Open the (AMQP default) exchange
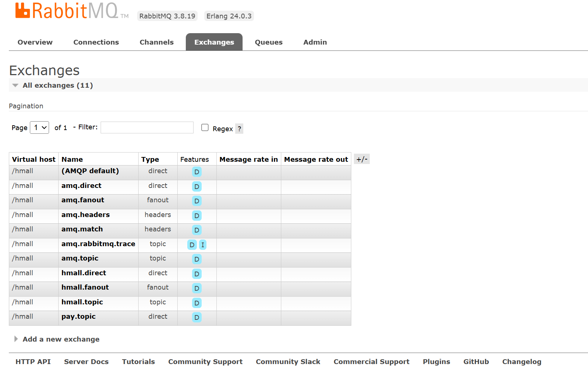Screen dimensions: 588x374 [x=90, y=171]
